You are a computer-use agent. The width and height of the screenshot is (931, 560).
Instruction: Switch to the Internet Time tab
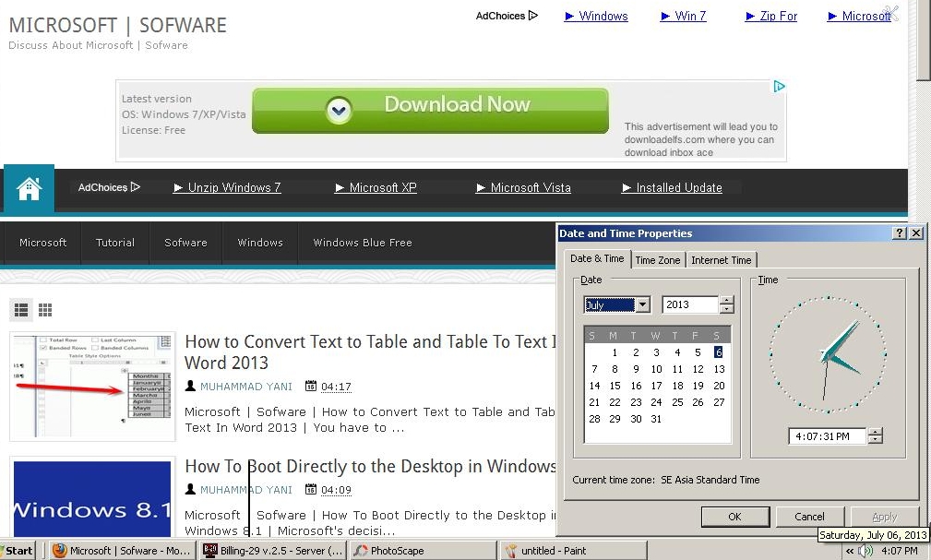click(722, 260)
